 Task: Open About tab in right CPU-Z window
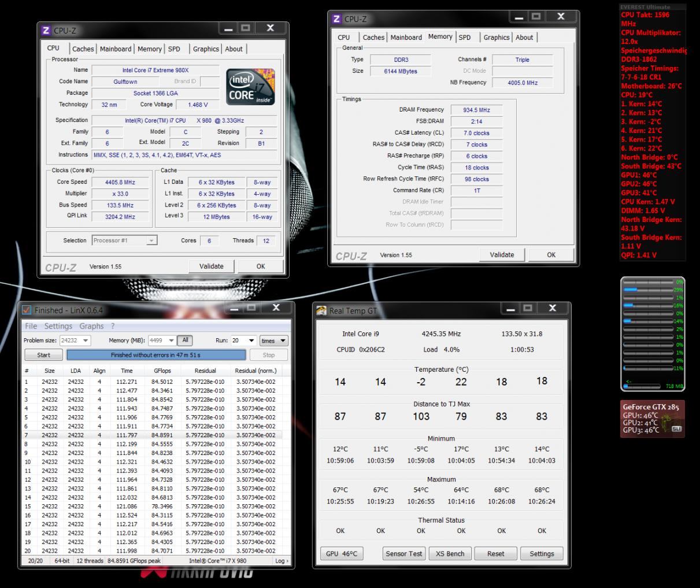(x=524, y=38)
